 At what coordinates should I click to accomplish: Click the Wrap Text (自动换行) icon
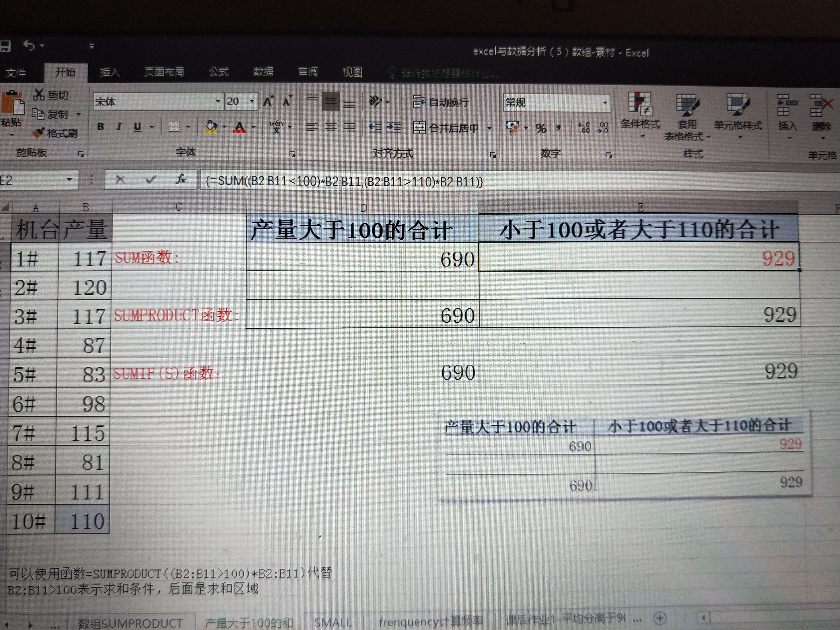(419, 102)
